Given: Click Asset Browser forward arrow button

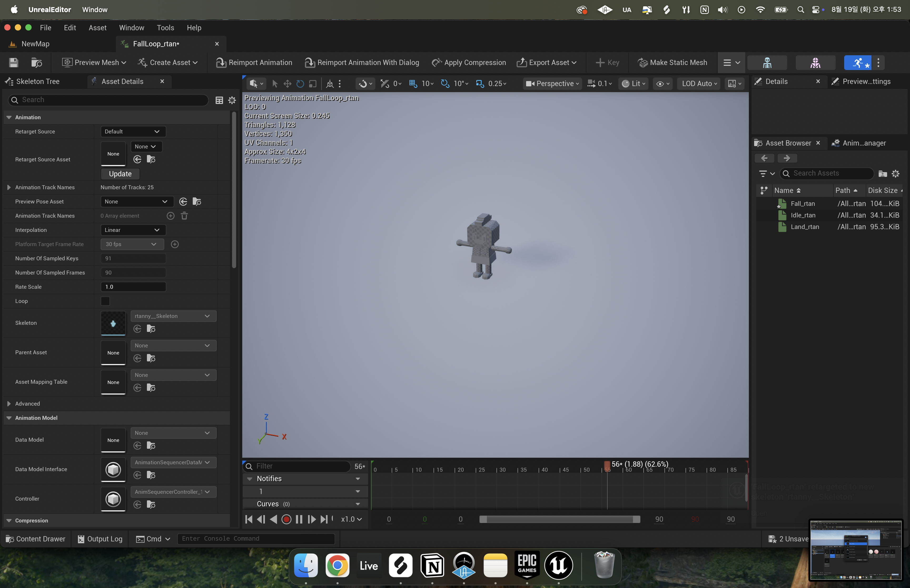Looking at the screenshot, I should 787,158.
